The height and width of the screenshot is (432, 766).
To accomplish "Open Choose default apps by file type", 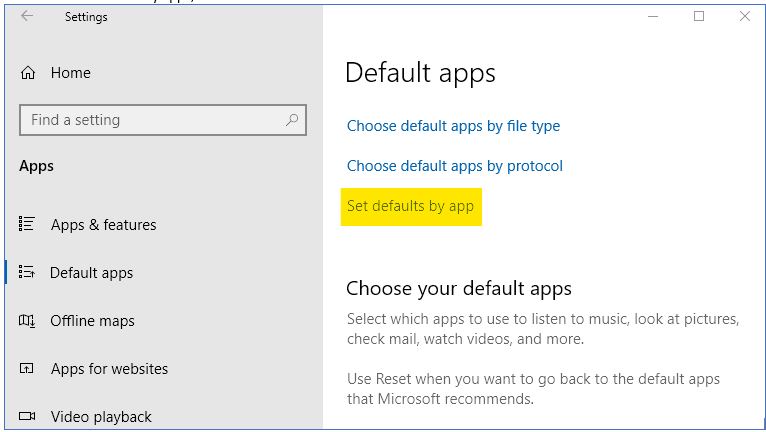I will point(453,126).
